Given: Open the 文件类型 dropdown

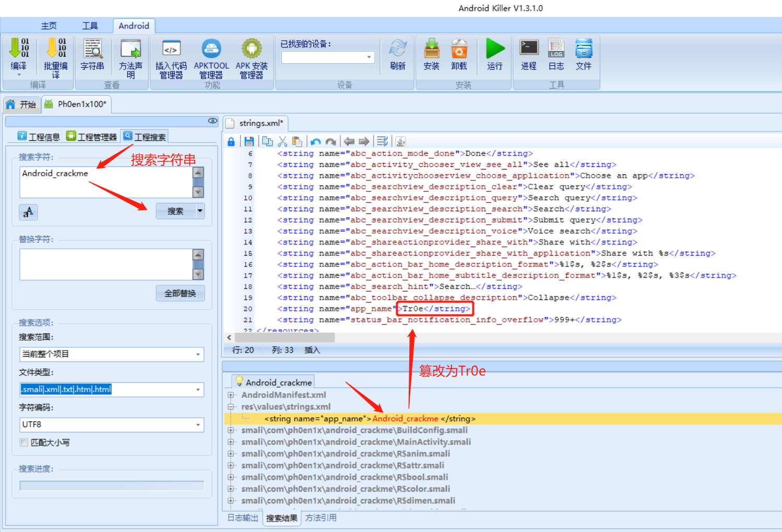Looking at the screenshot, I should pos(198,390).
